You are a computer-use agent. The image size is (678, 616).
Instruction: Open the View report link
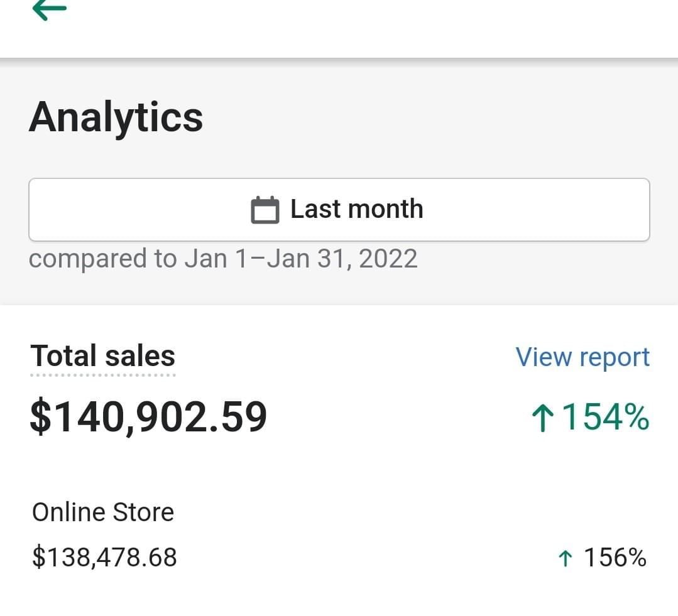point(582,357)
